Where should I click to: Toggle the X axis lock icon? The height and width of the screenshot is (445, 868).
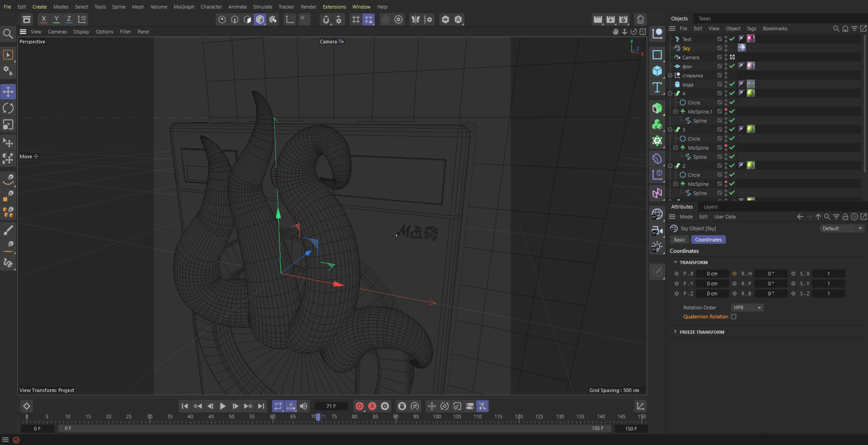coord(43,19)
